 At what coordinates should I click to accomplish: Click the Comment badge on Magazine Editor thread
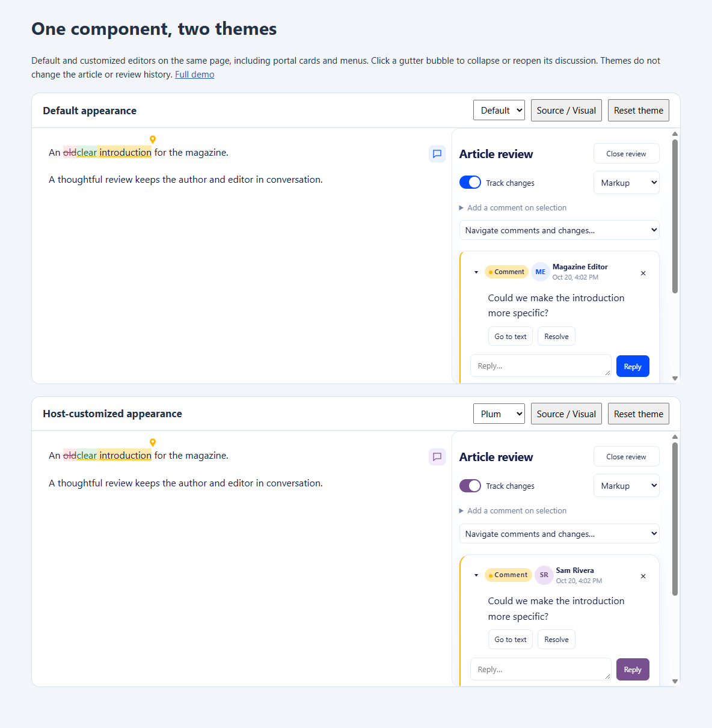(x=506, y=272)
